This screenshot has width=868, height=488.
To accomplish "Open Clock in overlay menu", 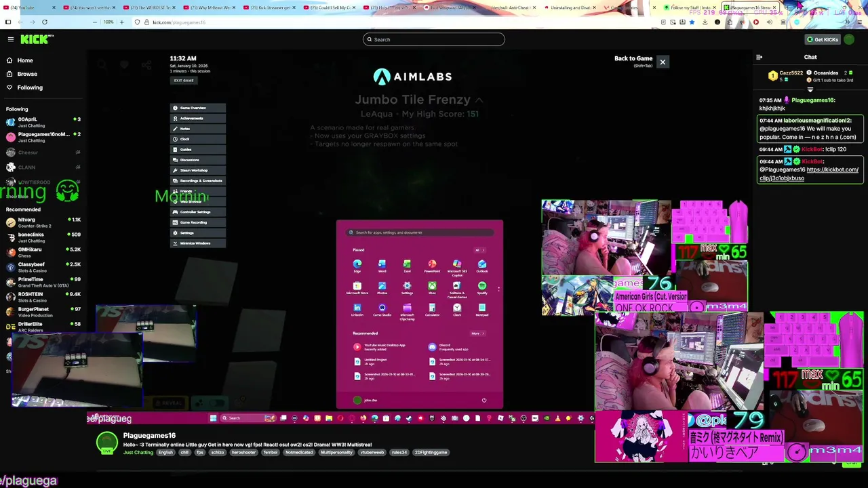I will tap(197, 139).
